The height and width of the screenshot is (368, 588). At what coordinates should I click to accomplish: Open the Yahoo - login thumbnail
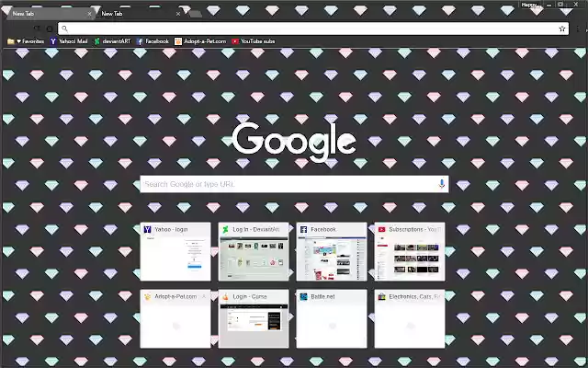pyautogui.click(x=175, y=251)
